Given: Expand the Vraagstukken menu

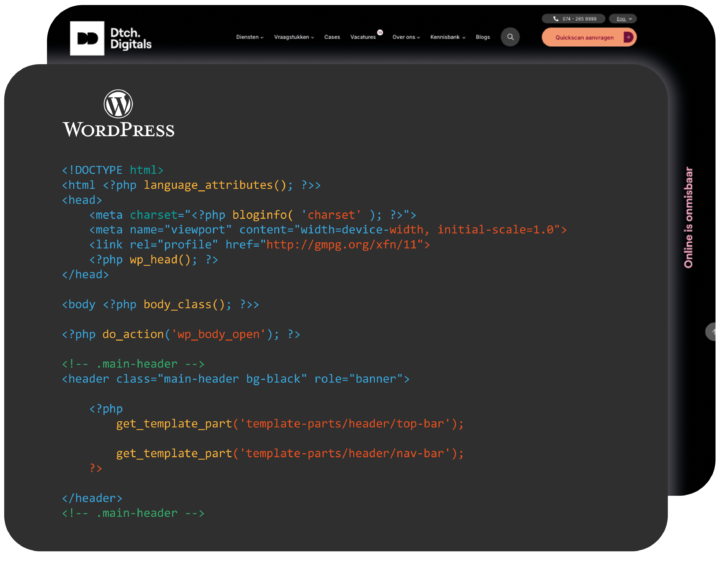Looking at the screenshot, I should (x=293, y=37).
